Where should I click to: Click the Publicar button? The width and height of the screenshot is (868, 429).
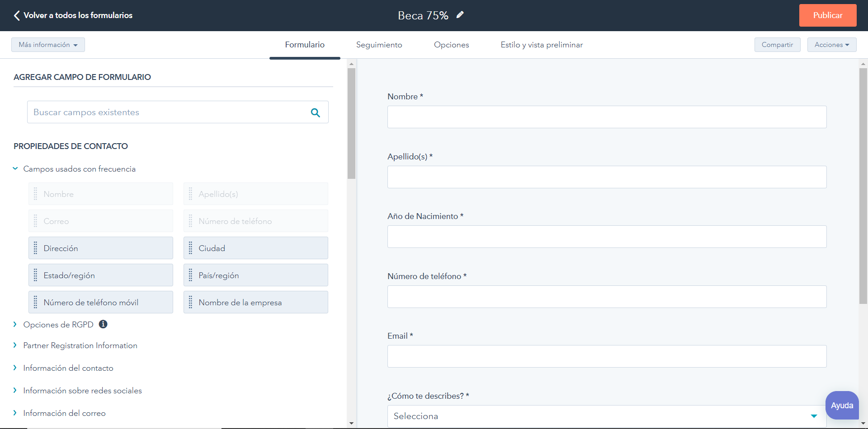click(x=827, y=15)
